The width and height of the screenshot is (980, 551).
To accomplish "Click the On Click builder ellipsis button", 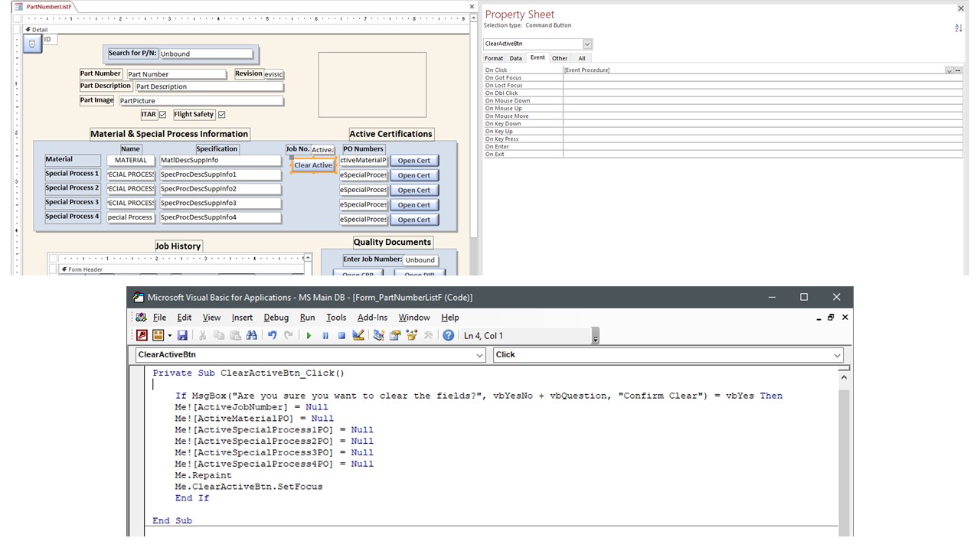I will [958, 70].
